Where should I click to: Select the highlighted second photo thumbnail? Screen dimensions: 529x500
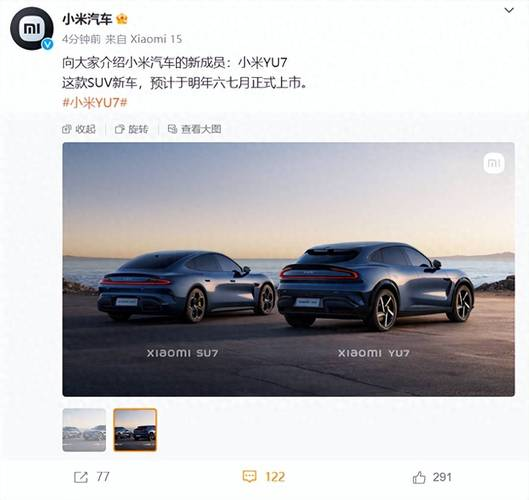click(135, 430)
